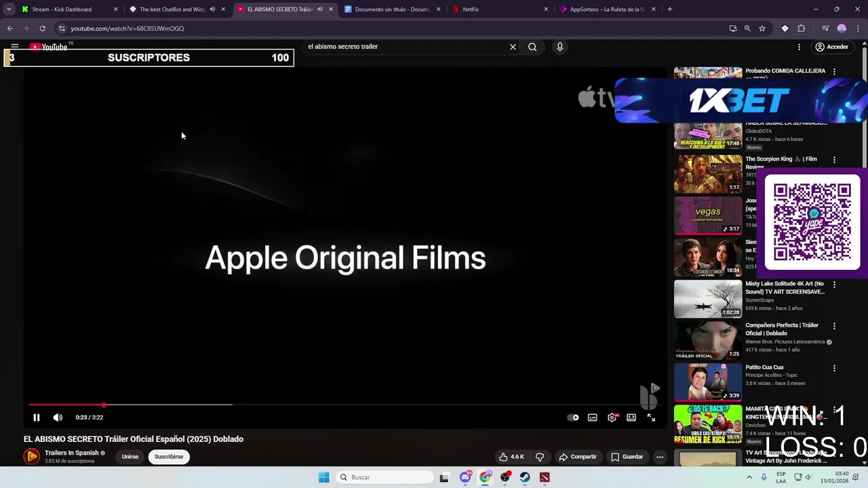Image resolution: width=868 pixels, height=488 pixels.
Task: Open the media control icon in toolbar
Action: click(x=825, y=28)
